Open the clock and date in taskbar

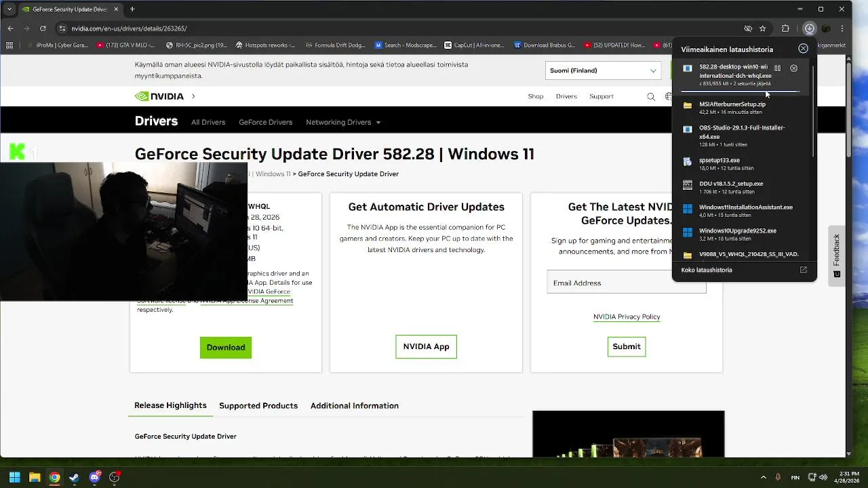tap(848, 477)
